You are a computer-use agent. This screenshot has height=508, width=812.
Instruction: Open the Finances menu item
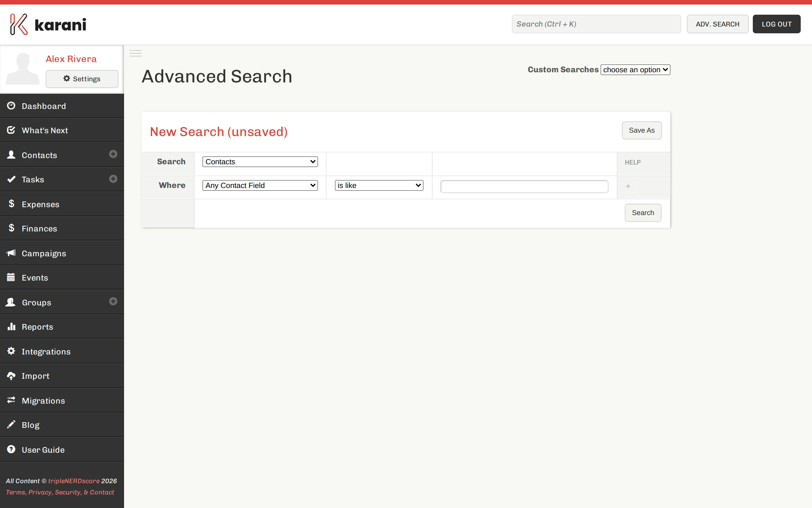pos(62,229)
